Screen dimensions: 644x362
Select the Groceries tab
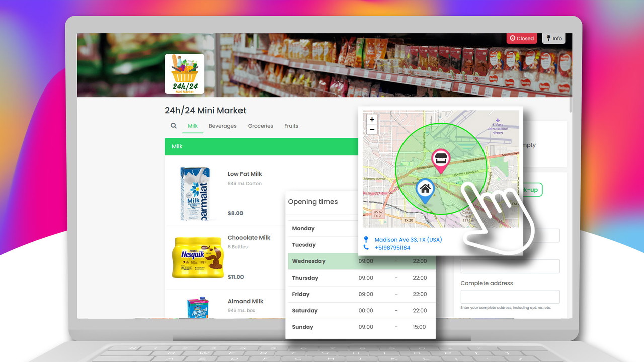point(261,126)
